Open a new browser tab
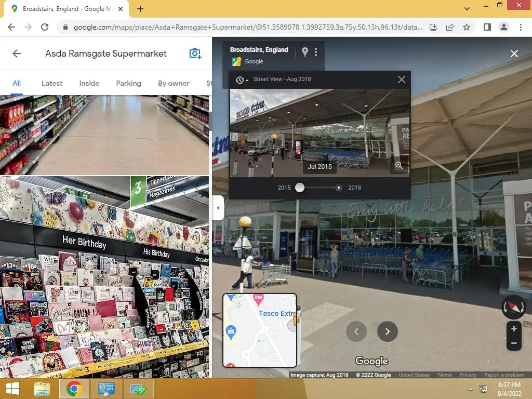The image size is (532, 399). pos(140,9)
